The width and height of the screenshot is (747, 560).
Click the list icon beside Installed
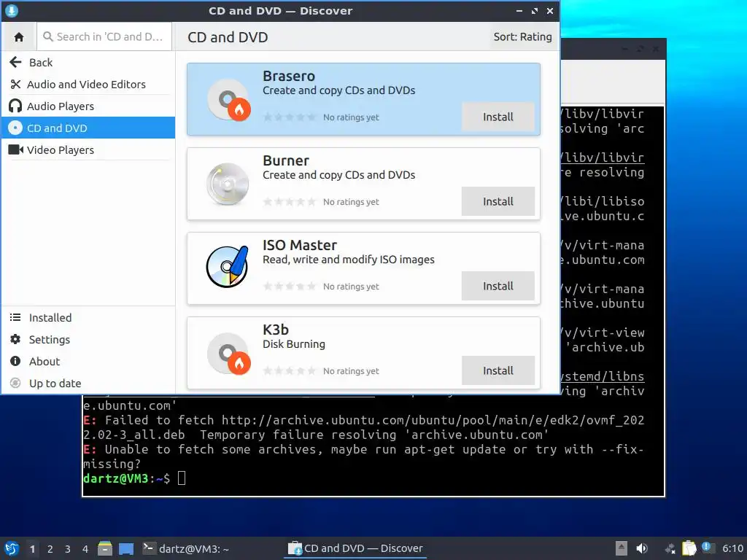15,317
